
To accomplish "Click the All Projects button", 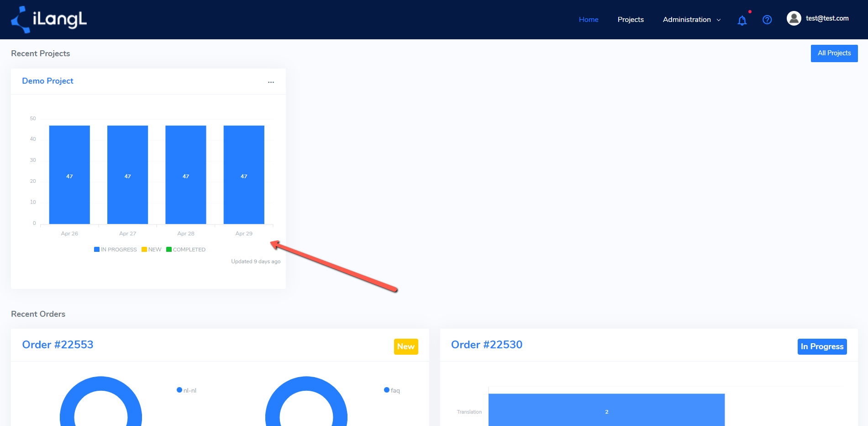I will pos(834,53).
